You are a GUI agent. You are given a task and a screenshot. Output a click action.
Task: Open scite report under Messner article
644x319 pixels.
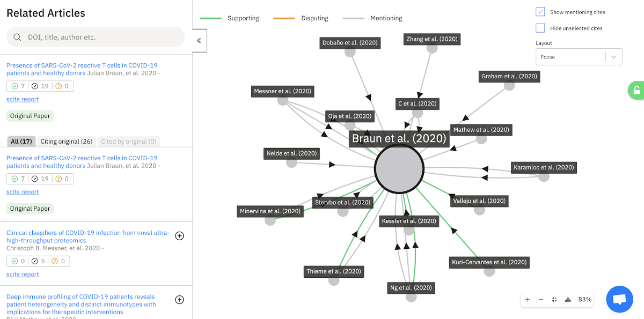coord(23,275)
